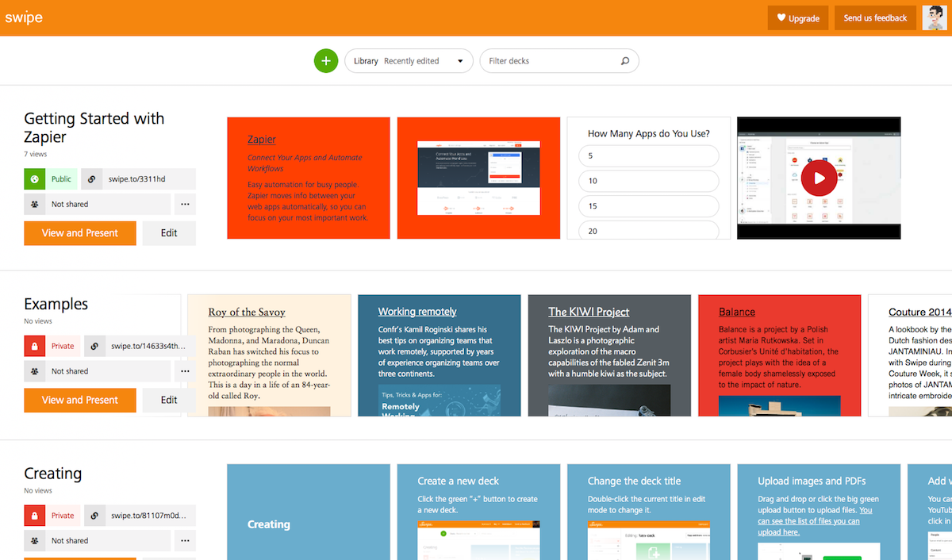The image size is (952, 560).
Task: Open the account menu via the profile avatar
Action: tap(934, 17)
